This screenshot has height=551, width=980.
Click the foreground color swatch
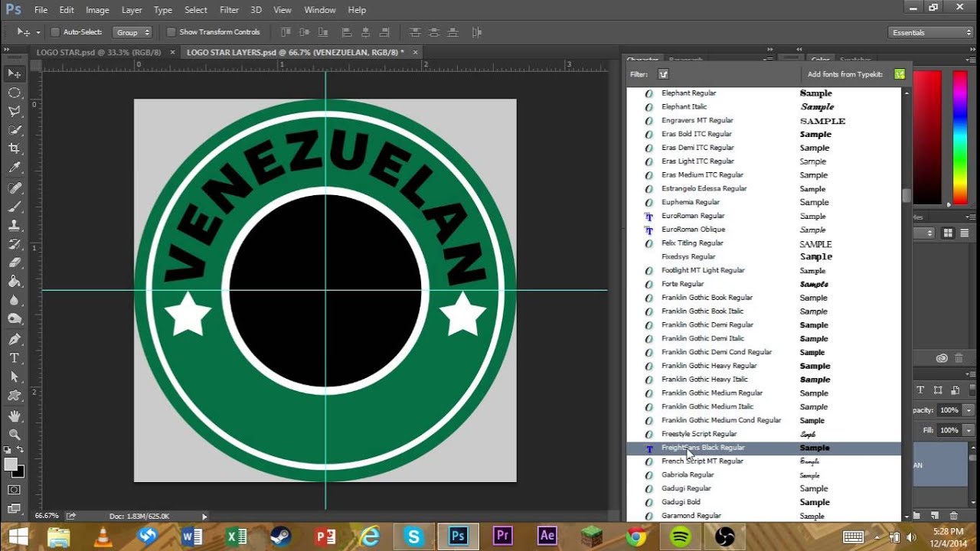point(11,464)
